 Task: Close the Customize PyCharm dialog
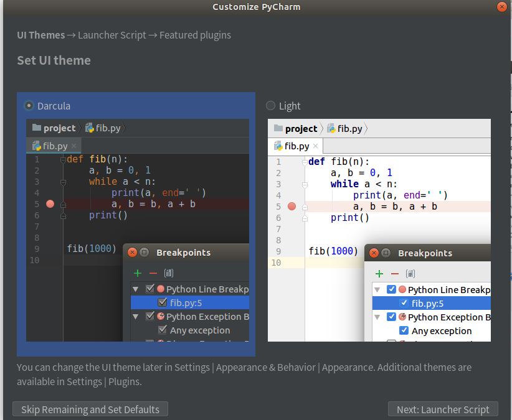(501, 6)
